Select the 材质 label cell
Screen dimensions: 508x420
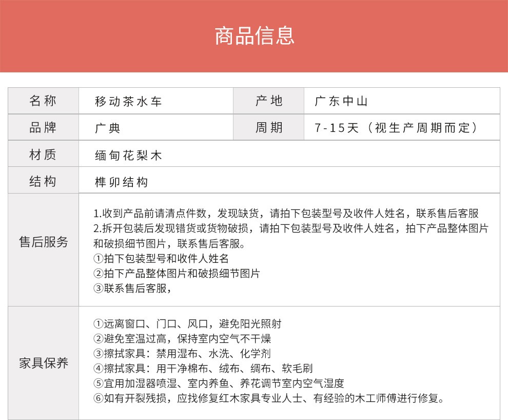(x=43, y=155)
